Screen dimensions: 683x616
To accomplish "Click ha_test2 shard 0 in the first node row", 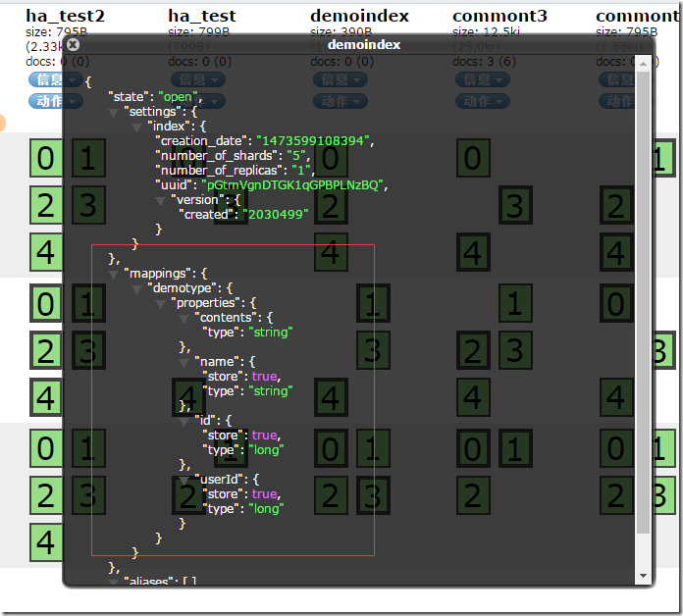I will [x=46, y=158].
